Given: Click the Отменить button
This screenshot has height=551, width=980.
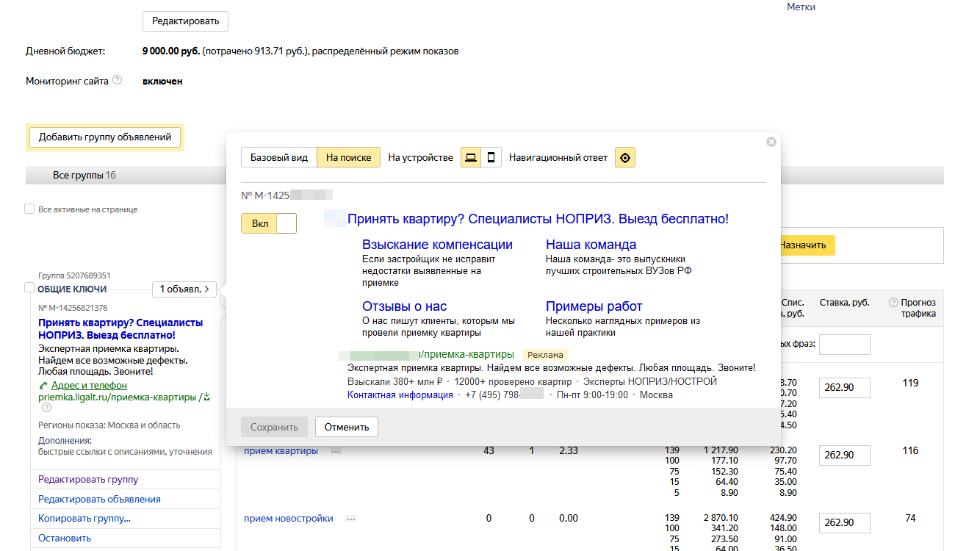Looking at the screenshot, I should pos(347,427).
